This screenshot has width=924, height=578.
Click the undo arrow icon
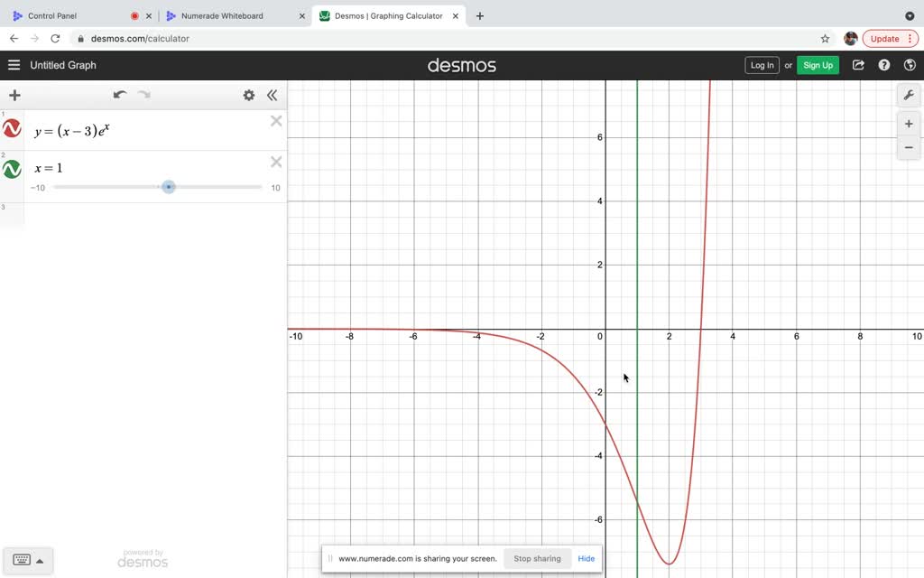tap(120, 94)
